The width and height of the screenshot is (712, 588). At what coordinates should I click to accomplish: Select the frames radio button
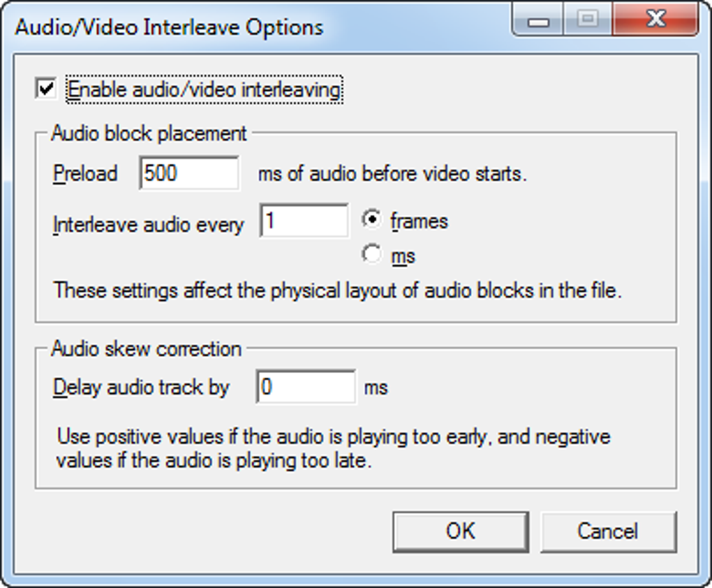point(372,221)
